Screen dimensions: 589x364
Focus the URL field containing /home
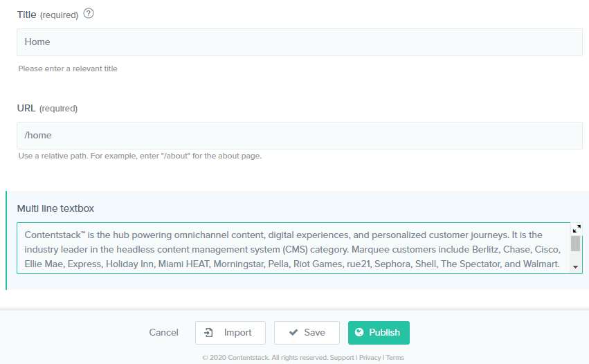300,136
